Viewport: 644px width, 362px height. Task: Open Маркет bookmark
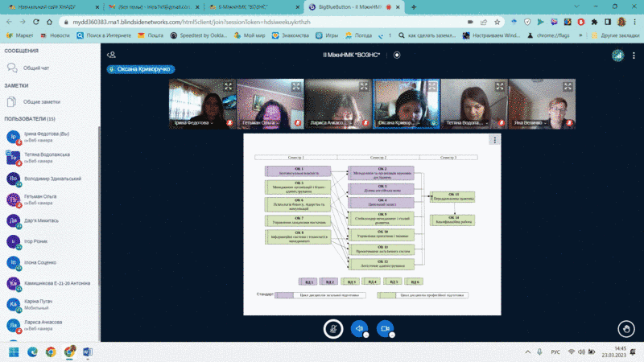tap(20, 35)
